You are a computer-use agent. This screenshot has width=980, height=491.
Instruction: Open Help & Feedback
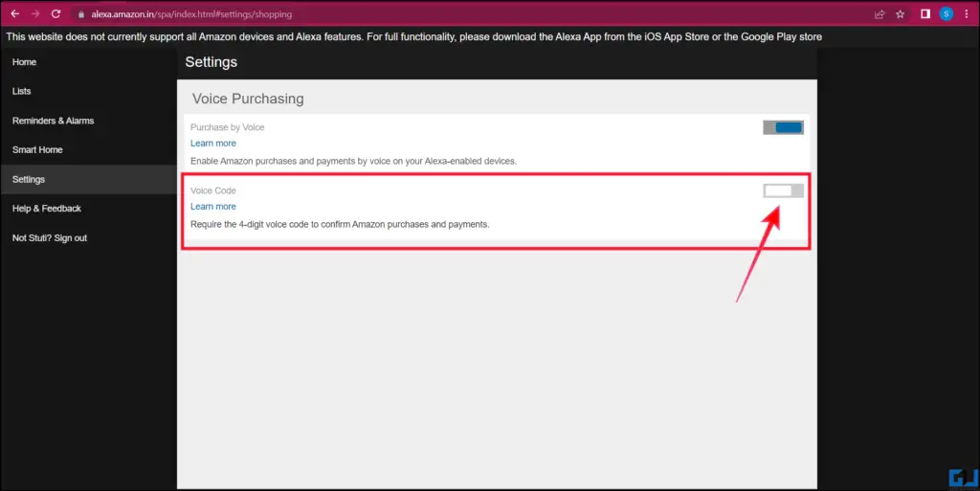47,209
